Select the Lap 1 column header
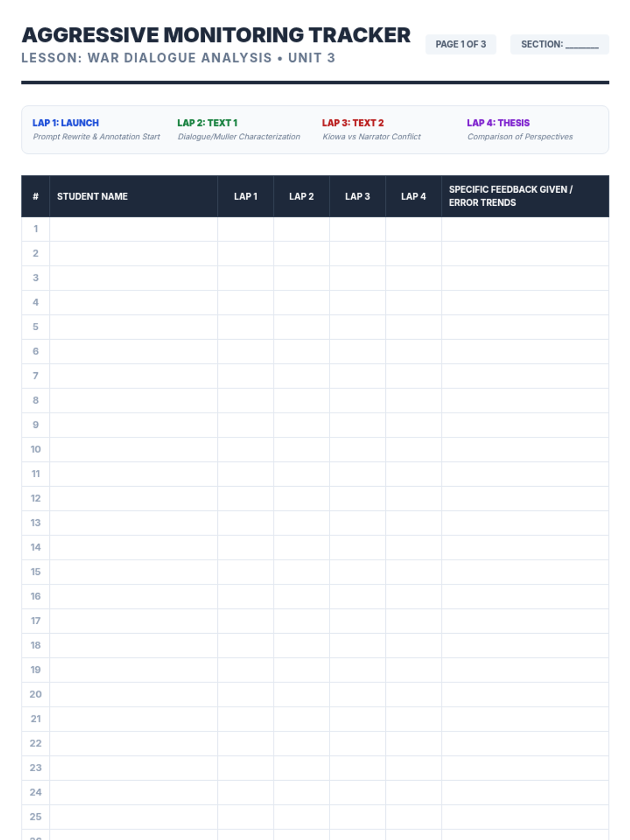 (245, 196)
